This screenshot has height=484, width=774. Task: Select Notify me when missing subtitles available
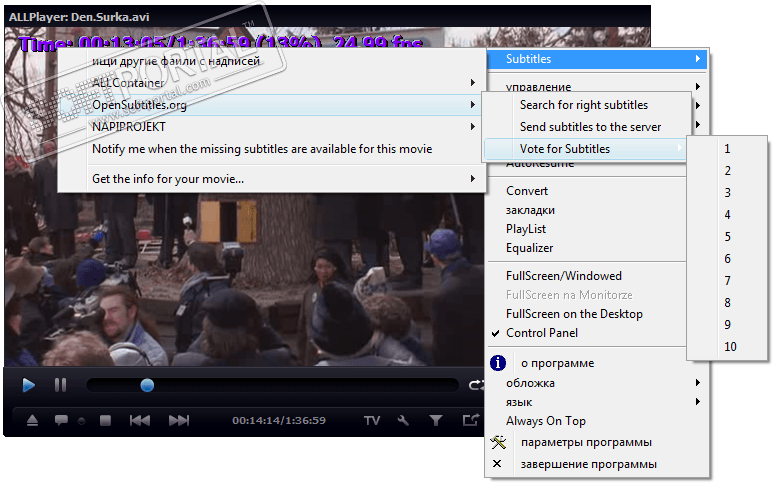pos(271,149)
